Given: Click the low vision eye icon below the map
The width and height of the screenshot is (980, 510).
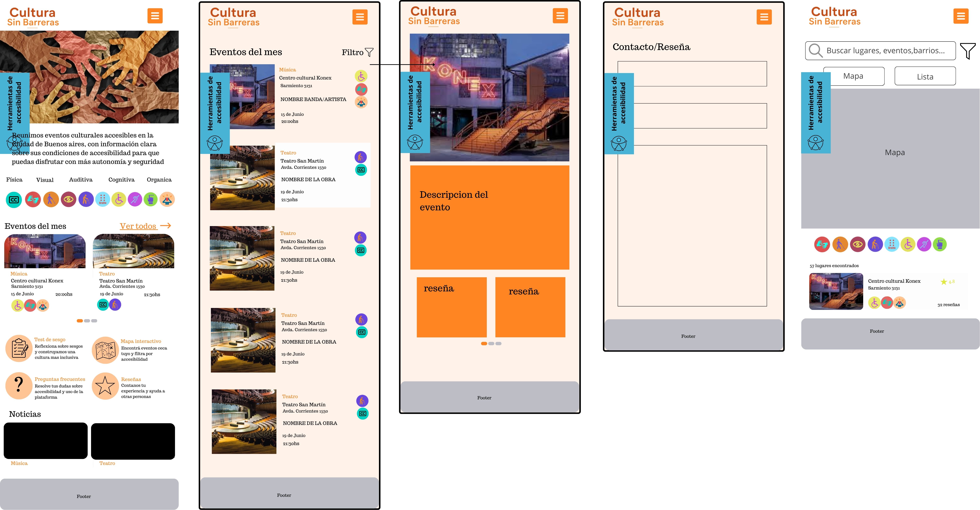Looking at the screenshot, I should click(x=858, y=244).
